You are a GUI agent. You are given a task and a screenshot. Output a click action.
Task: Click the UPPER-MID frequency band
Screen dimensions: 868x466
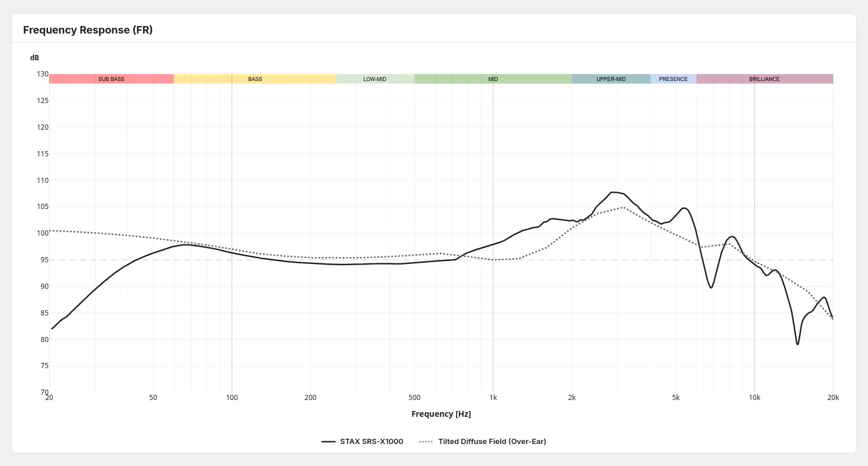(611, 79)
